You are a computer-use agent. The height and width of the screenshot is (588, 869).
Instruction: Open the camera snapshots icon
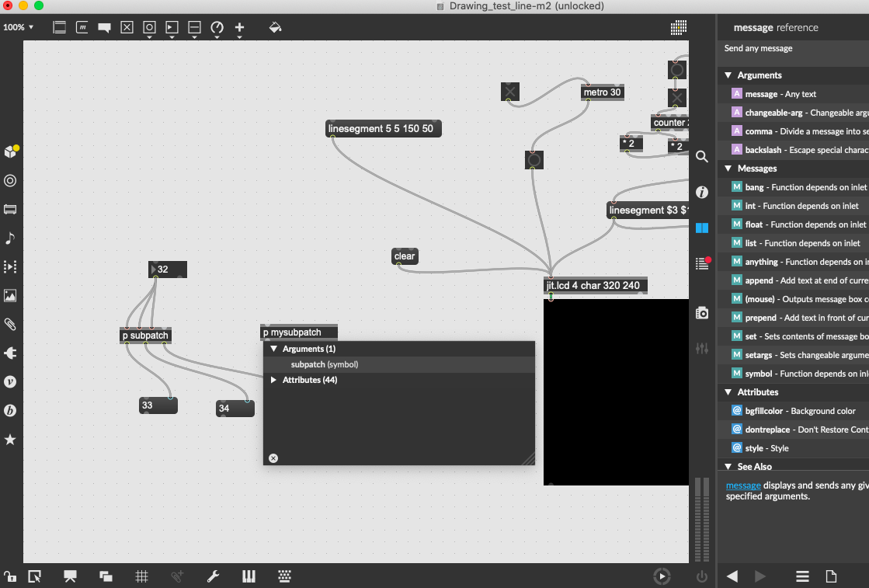(x=702, y=313)
